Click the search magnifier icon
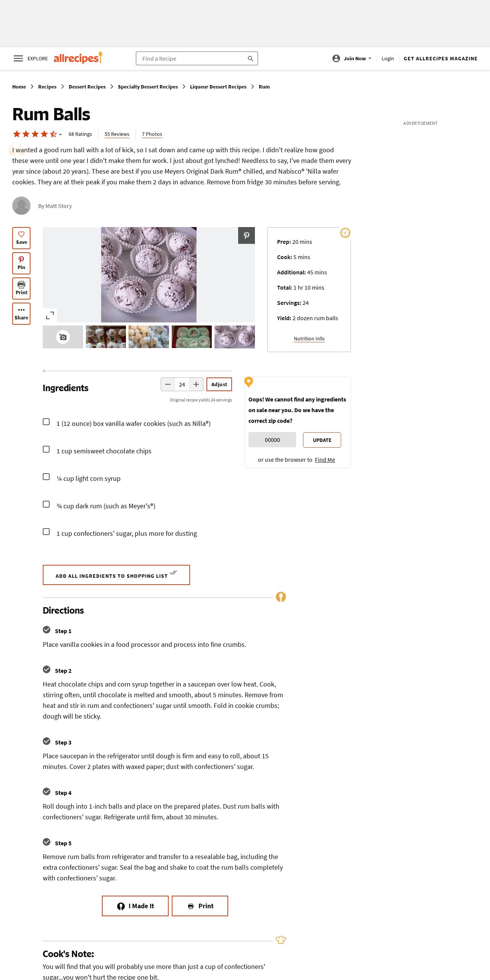This screenshot has height=980, width=490. (250, 58)
